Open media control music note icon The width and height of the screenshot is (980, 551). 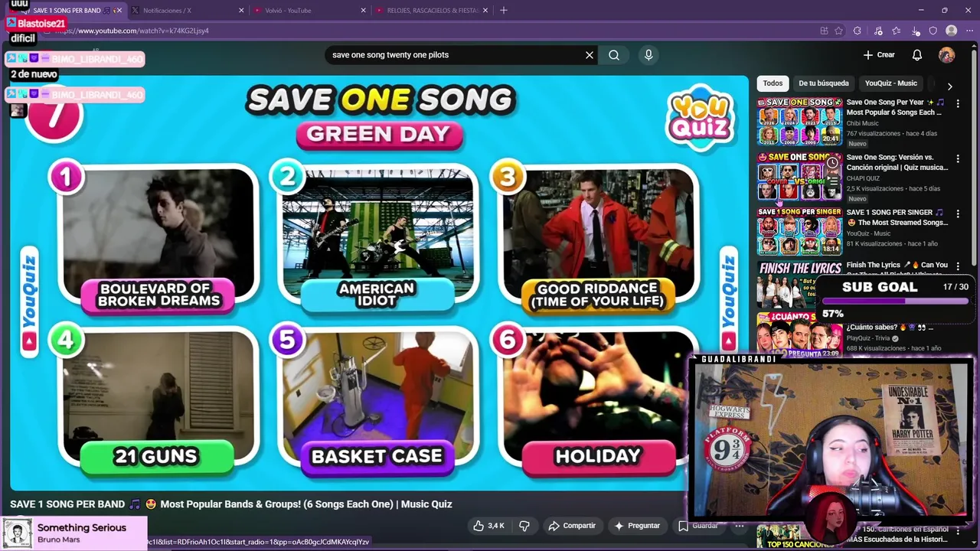point(877,31)
